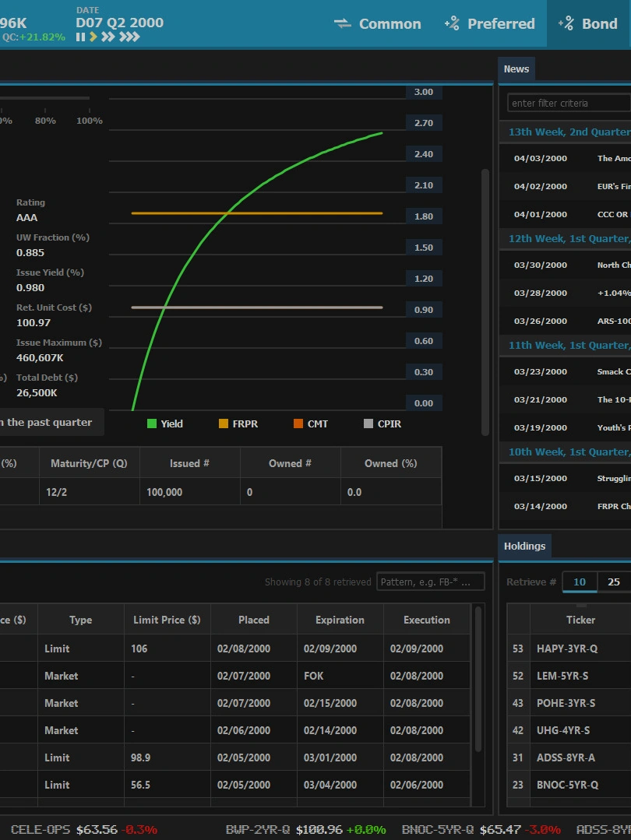Screen dimensions: 631x840
Task: Pause the simulation with the pause icon
Action: pyautogui.click(x=80, y=37)
